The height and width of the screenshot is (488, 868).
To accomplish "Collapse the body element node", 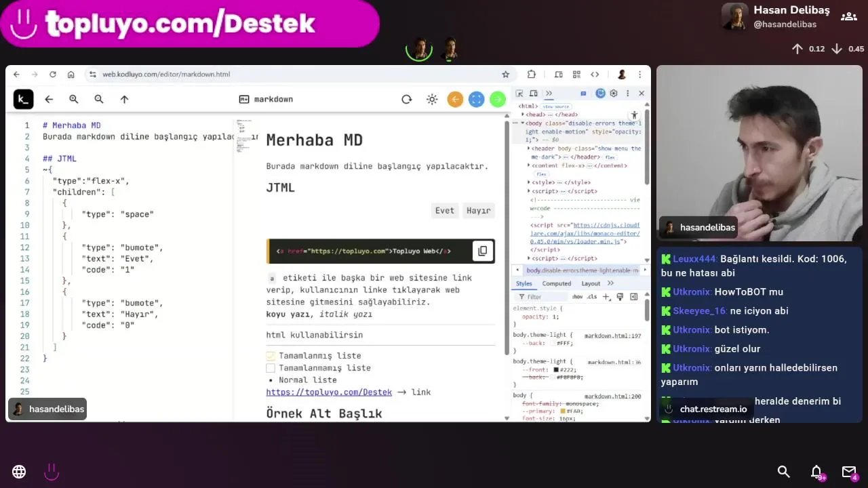I will [x=523, y=123].
